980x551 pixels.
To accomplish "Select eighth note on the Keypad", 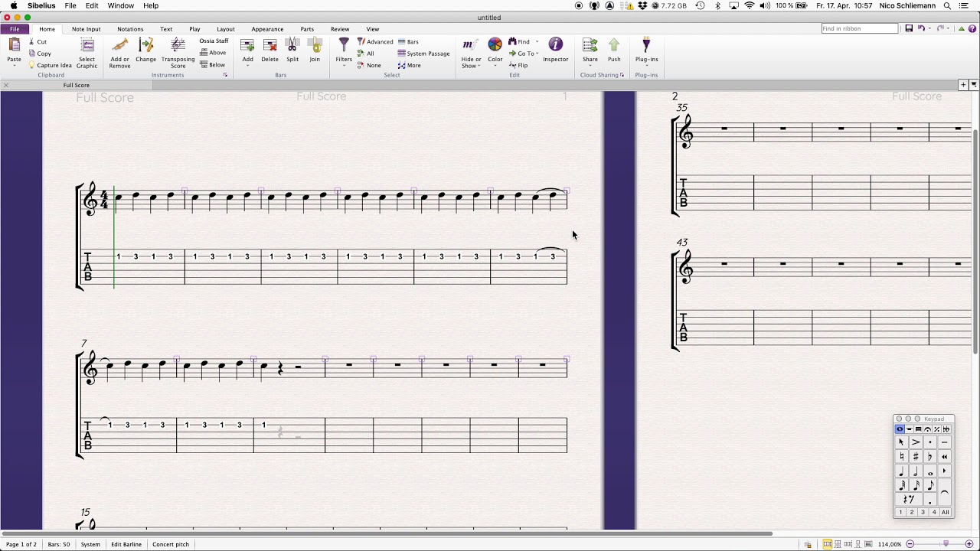I will [x=930, y=485].
